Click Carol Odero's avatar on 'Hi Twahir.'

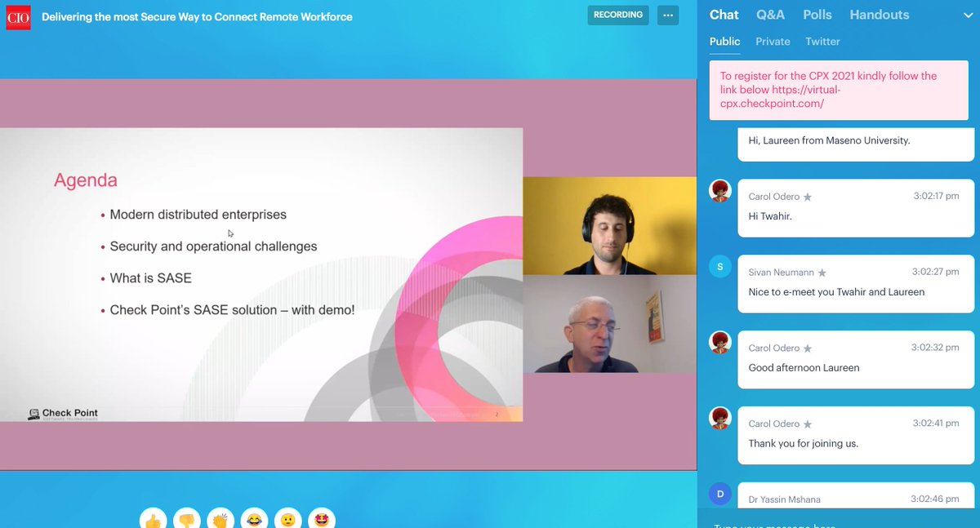[720, 191]
